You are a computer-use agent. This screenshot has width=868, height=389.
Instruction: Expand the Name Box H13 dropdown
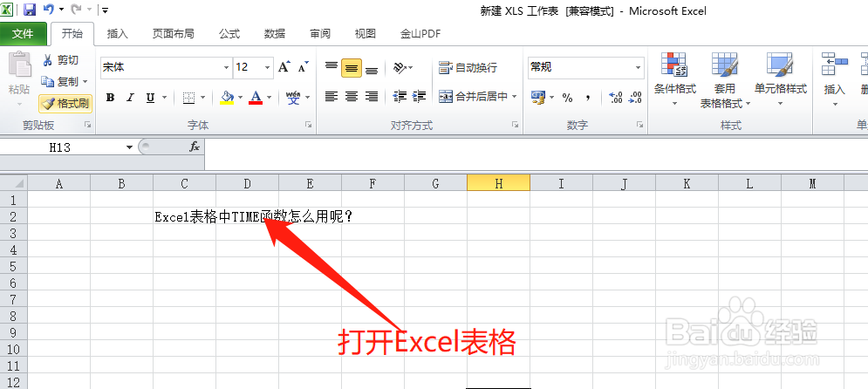tap(129, 147)
